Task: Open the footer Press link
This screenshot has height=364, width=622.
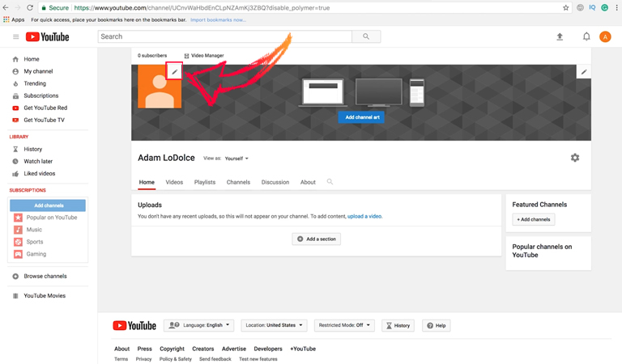Action: pyautogui.click(x=144, y=349)
